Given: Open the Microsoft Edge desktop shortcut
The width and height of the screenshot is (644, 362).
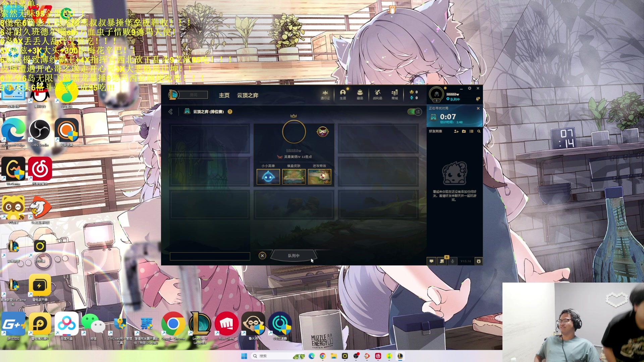Looking at the screenshot, I should [x=13, y=132].
